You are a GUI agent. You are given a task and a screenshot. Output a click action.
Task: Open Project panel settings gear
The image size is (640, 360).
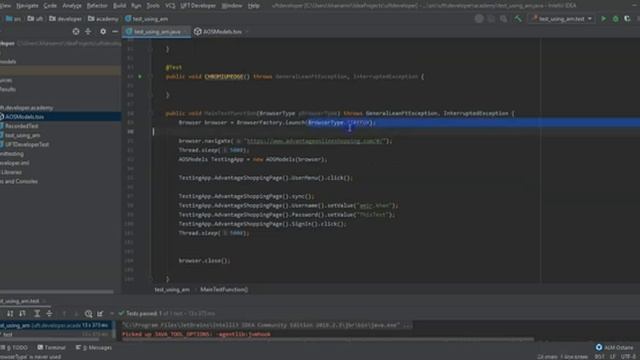pyautogui.click(x=103, y=31)
